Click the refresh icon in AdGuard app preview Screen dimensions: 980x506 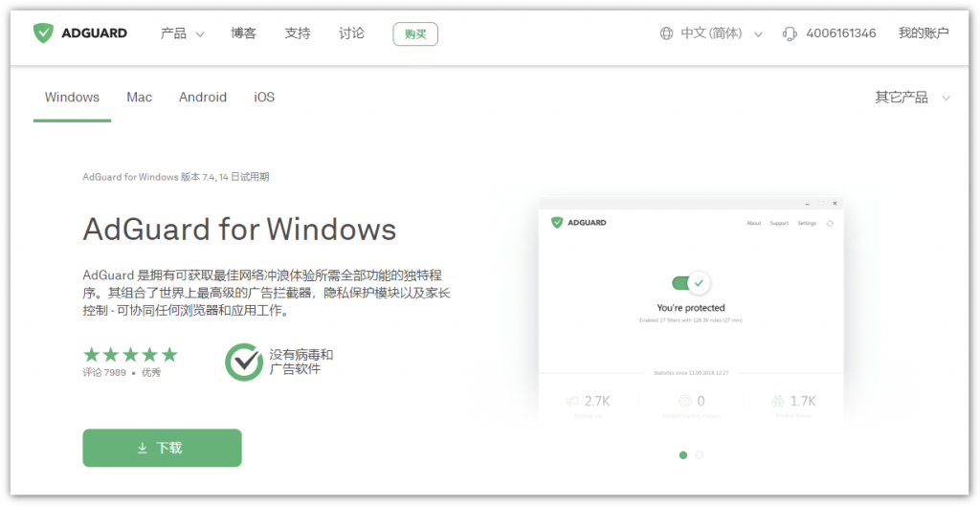[x=830, y=223]
